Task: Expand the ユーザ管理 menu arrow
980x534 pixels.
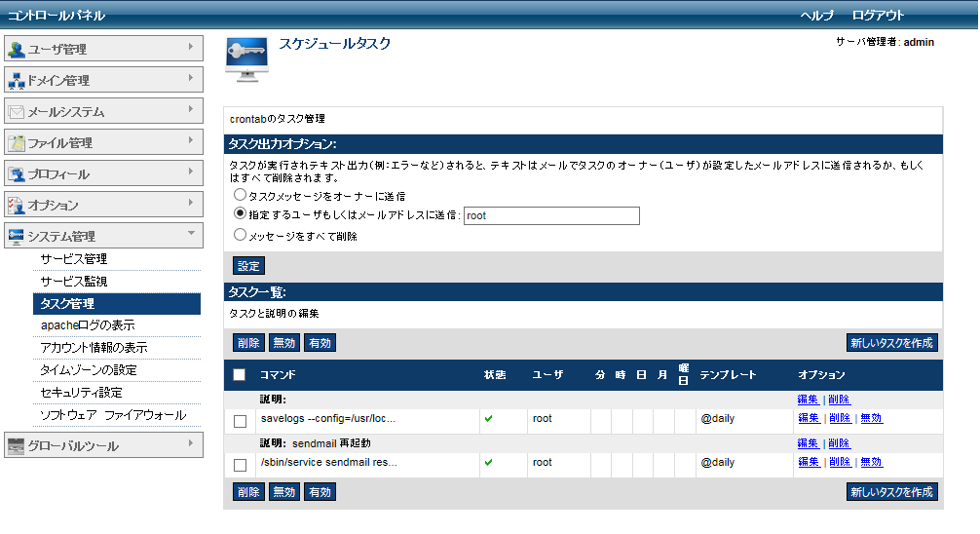Action: [190, 46]
